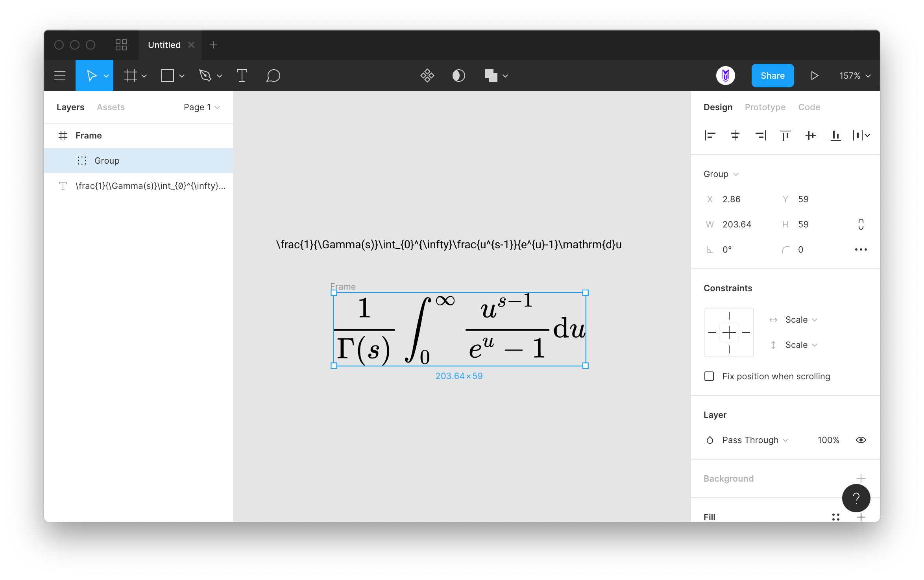The width and height of the screenshot is (924, 580).
Task: Select the Pen tool
Action: [x=205, y=76]
